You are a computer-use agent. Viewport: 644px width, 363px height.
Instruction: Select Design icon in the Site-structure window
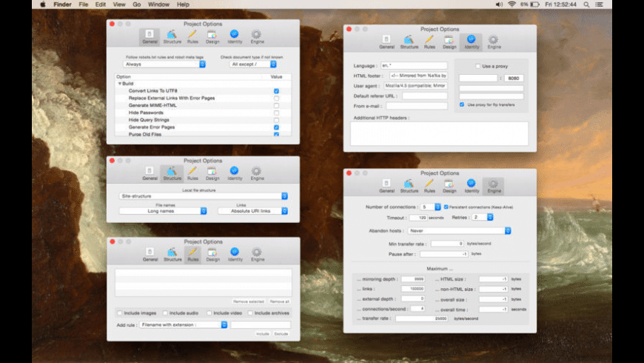212,173
